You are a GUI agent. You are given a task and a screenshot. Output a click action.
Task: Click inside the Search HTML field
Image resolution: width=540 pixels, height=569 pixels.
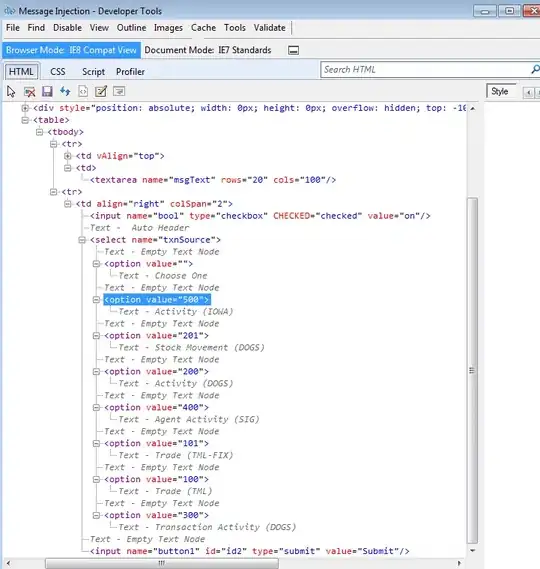425,69
